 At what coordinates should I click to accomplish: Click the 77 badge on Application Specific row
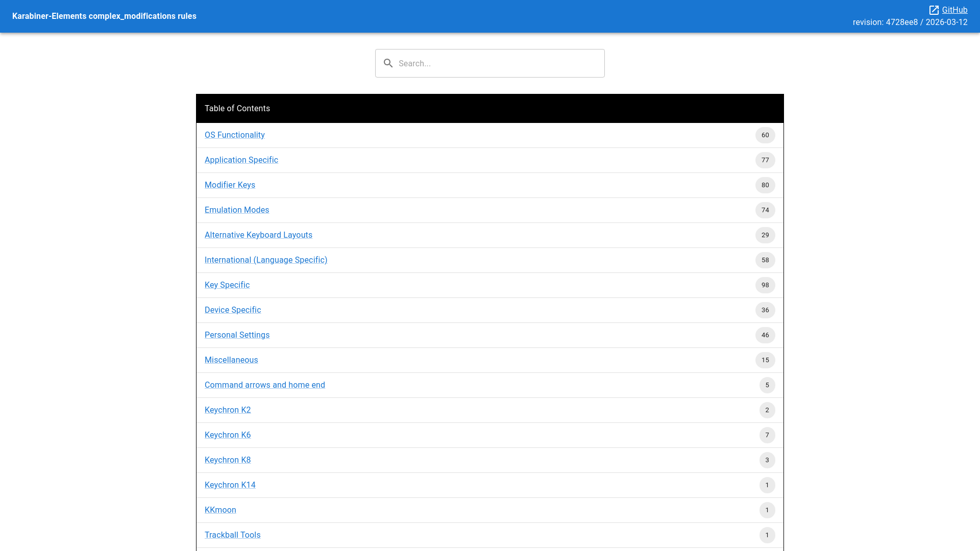coord(765,160)
